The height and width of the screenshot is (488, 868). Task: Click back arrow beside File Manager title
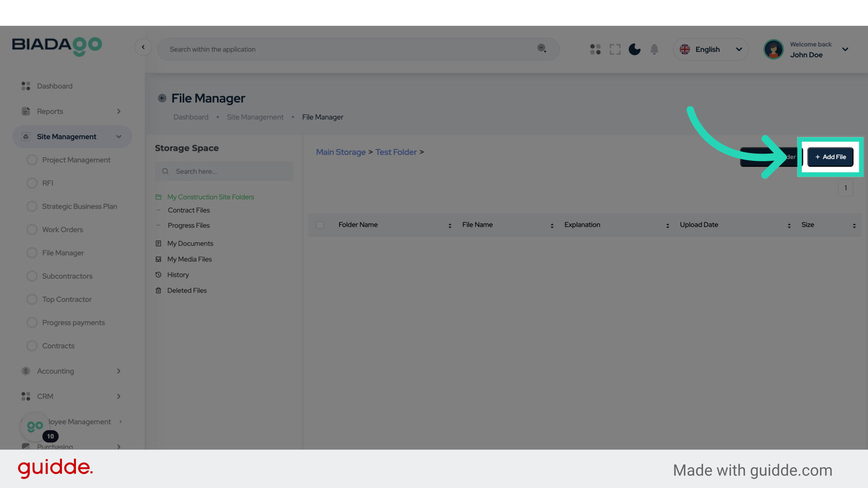coord(162,98)
